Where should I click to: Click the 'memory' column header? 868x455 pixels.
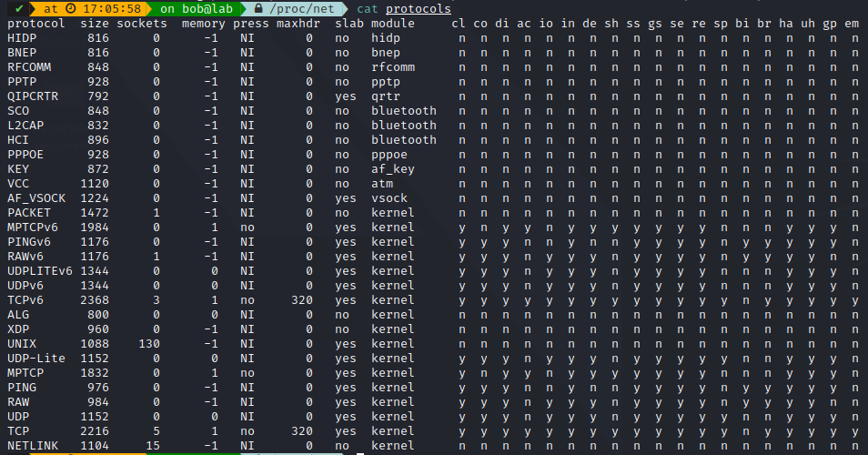[x=203, y=25]
